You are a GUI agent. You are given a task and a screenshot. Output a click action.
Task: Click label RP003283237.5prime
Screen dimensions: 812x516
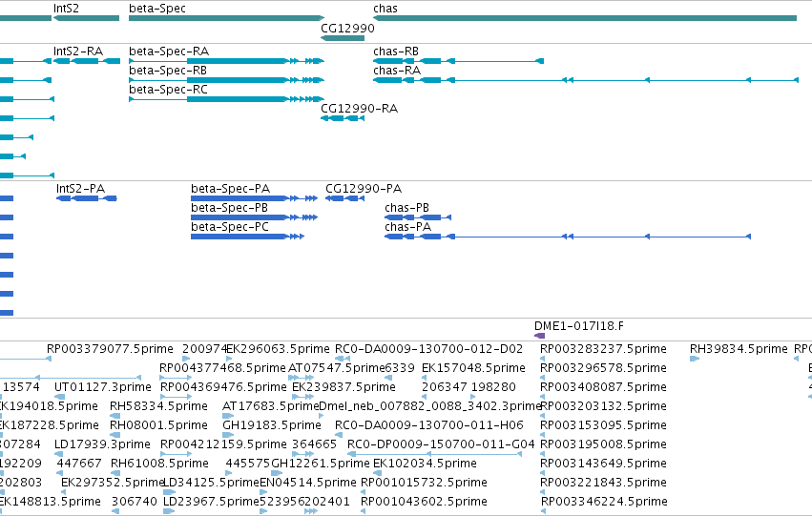[x=603, y=349]
